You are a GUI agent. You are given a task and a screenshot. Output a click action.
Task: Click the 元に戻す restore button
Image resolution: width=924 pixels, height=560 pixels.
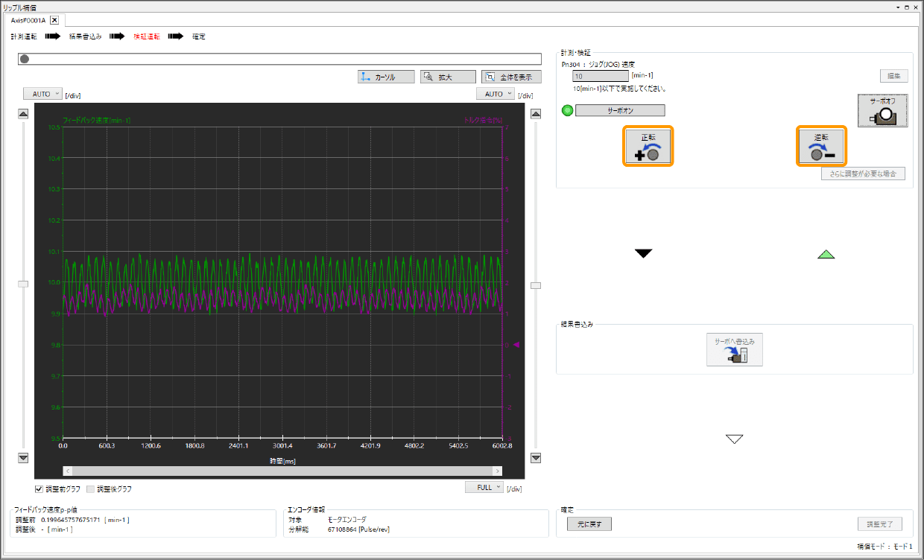tap(589, 524)
